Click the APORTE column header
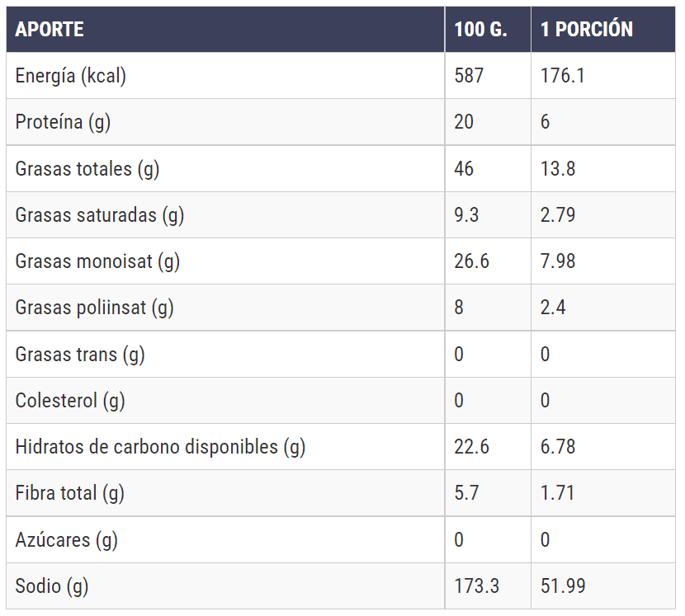 (x=50, y=29)
